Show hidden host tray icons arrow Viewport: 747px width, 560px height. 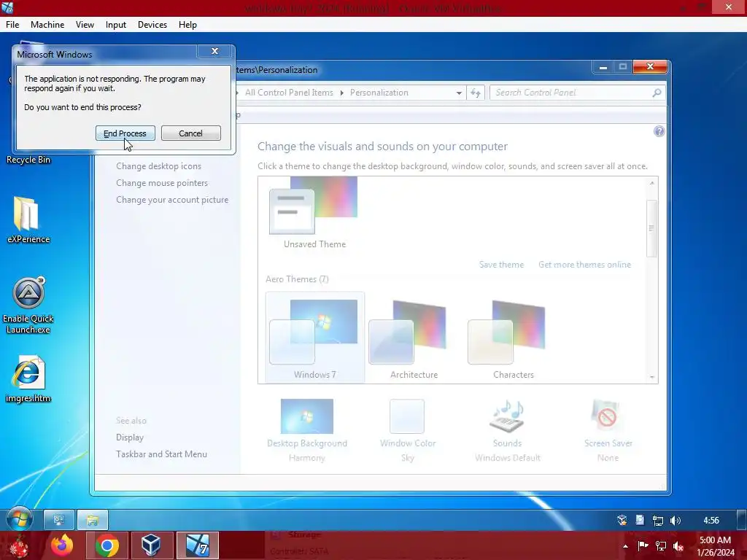(625, 546)
